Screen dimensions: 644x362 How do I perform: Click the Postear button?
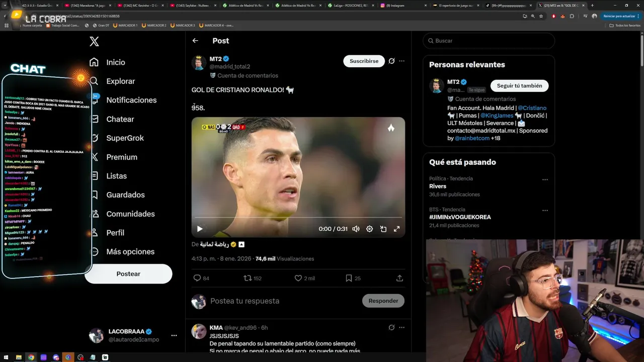[128, 274]
